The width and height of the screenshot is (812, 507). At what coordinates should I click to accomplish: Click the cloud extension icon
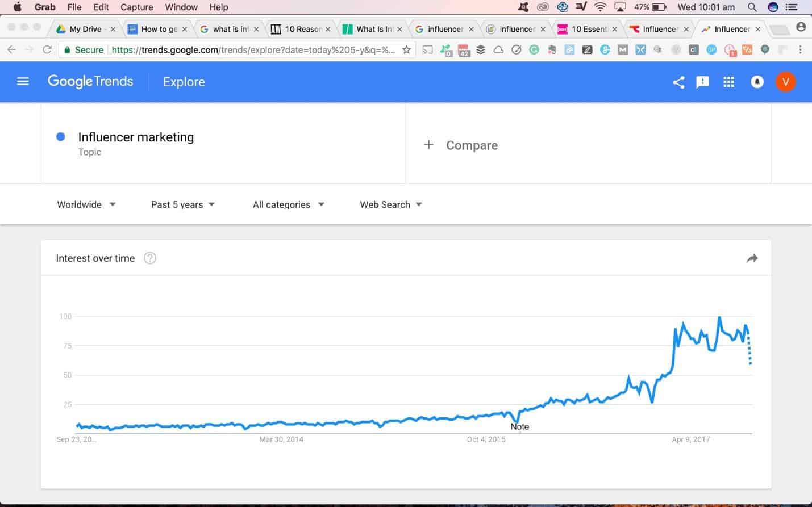pos(498,50)
